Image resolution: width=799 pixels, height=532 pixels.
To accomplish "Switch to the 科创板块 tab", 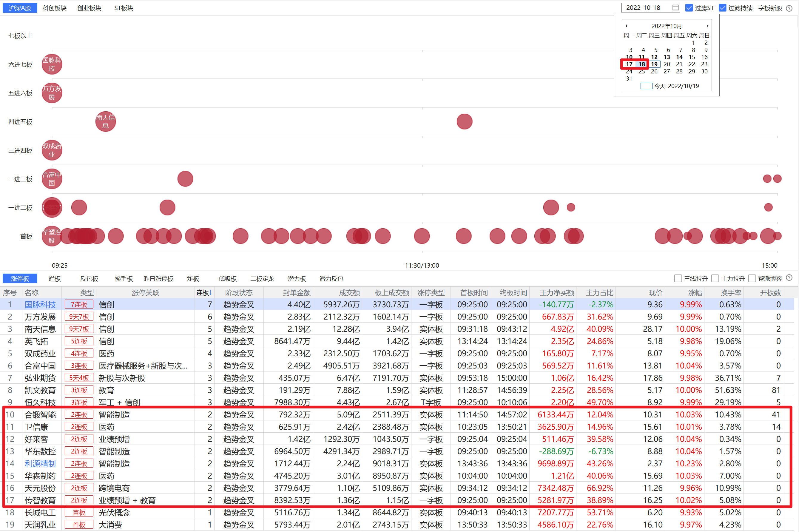I will [x=54, y=8].
